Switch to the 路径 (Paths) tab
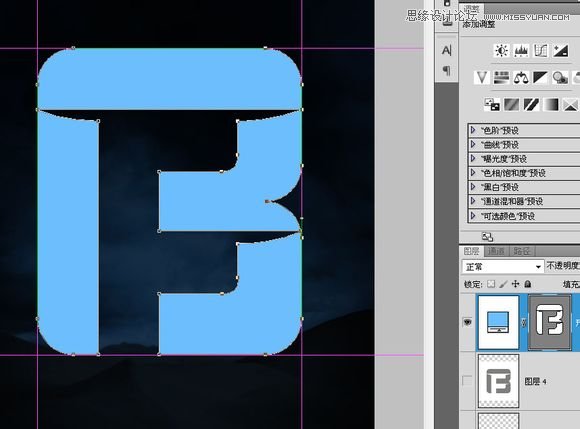580x429 pixels. click(522, 251)
